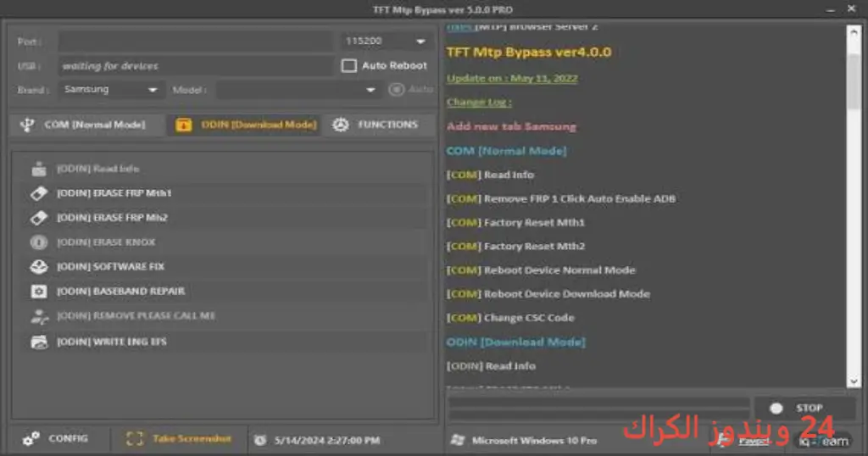The image size is (868, 456).
Task: Minimize the TFT Mtp Bypass window
Action: tap(831, 9)
